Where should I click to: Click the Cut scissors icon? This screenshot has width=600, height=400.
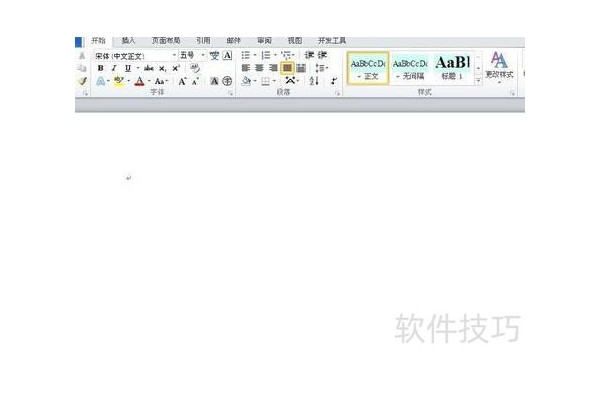[82, 56]
